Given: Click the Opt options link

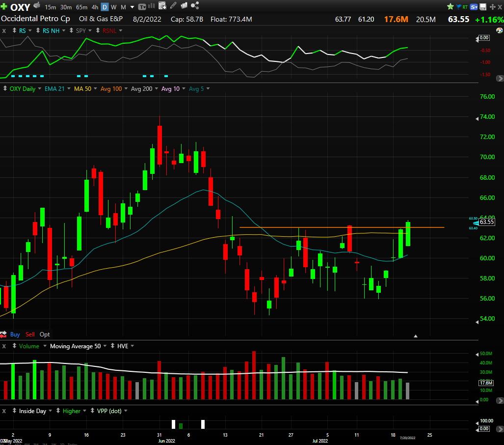Looking at the screenshot, I should [x=45, y=334].
